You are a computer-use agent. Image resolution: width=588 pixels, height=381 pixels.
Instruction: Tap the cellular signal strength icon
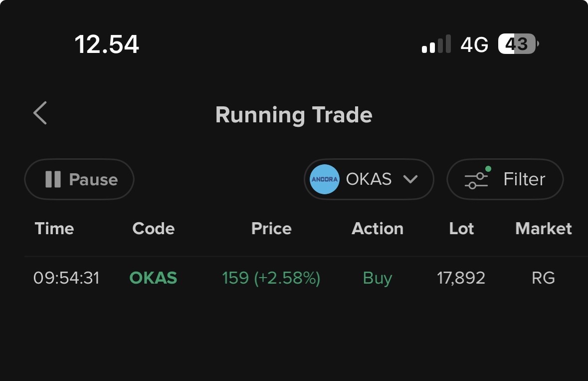pos(436,45)
